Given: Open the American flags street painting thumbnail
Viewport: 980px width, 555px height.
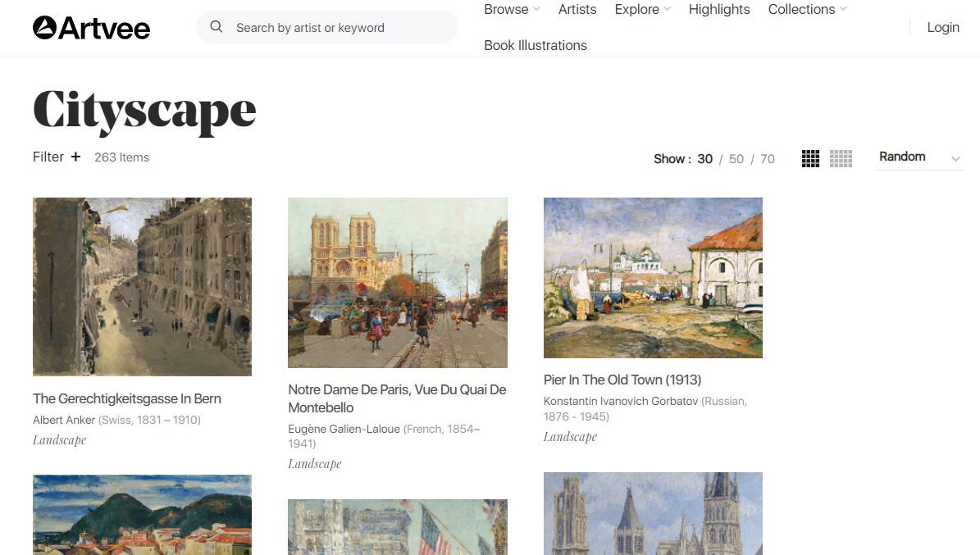Looking at the screenshot, I should [x=398, y=527].
